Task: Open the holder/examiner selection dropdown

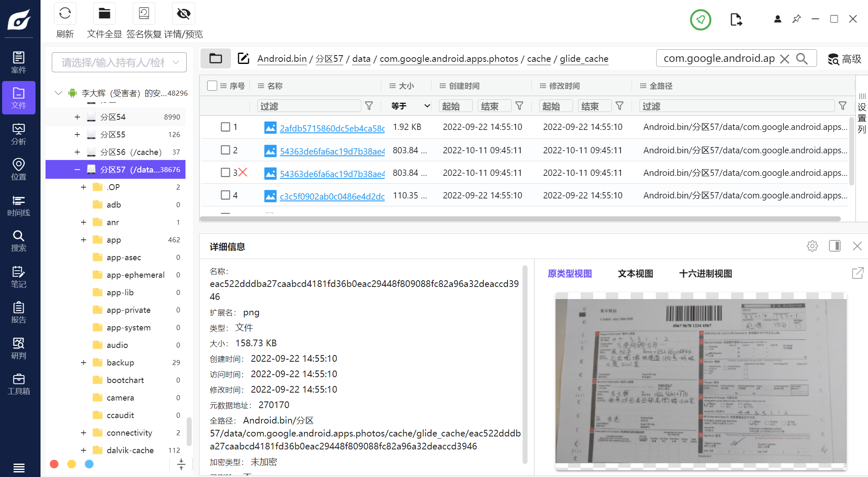Action: pos(119,62)
